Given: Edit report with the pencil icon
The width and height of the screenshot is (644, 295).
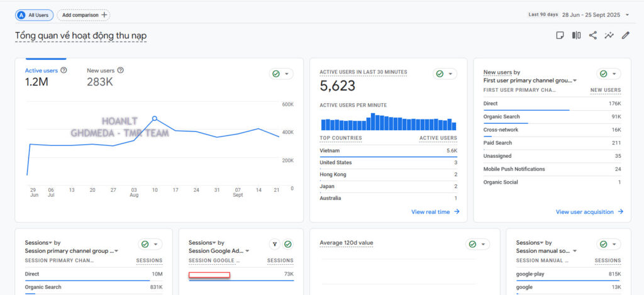Looking at the screenshot, I should [625, 35].
